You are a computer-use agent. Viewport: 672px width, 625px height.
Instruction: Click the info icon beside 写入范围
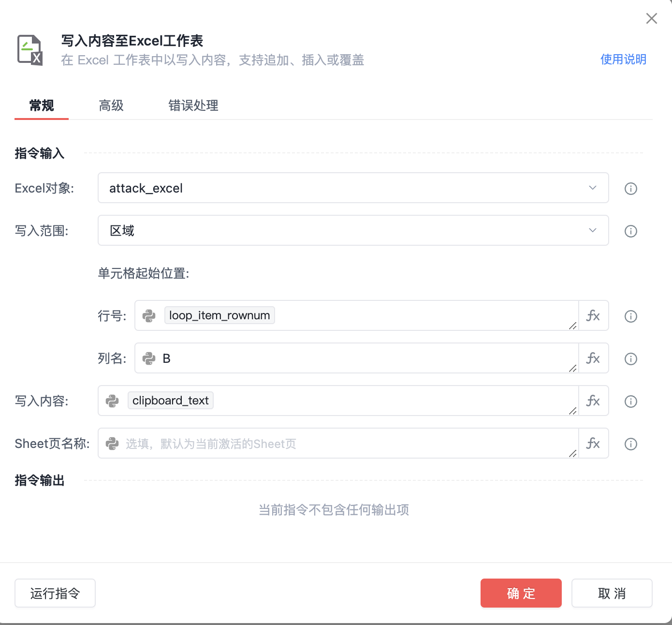click(x=630, y=231)
